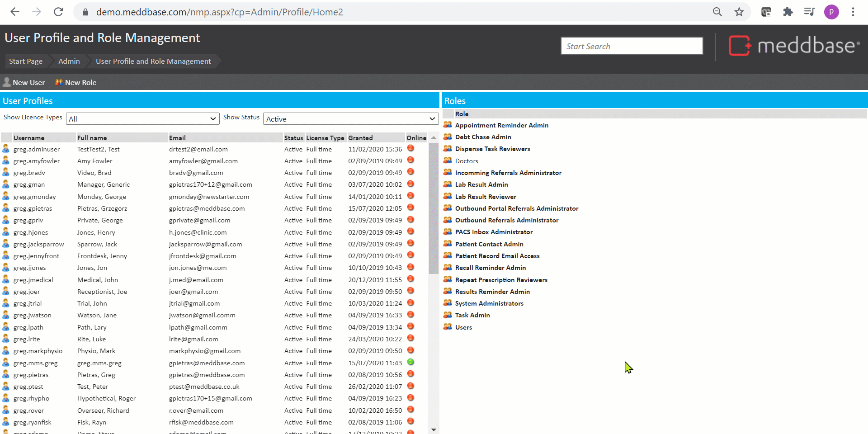868x434 pixels.
Task: Click the New Role icon
Action: (59, 82)
